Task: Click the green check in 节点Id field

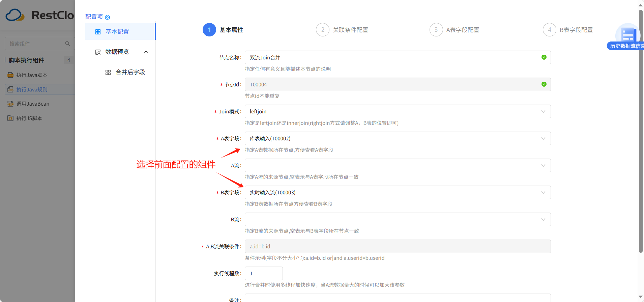Action: click(544, 84)
